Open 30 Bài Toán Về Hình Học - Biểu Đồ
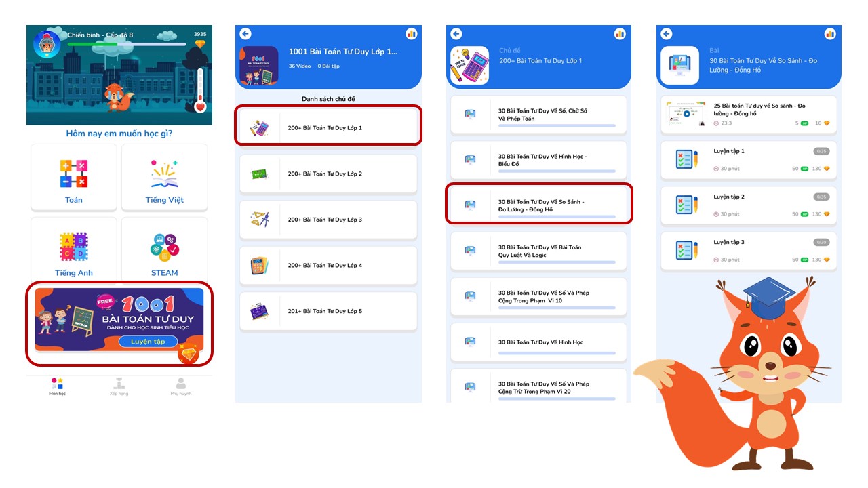Image resolution: width=868 pixels, height=488 pixels. click(x=538, y=159)
